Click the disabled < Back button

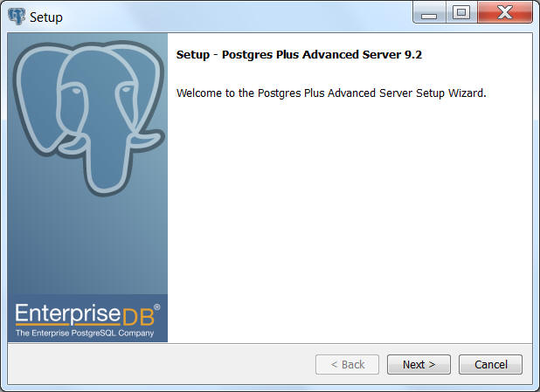[347, 364]
